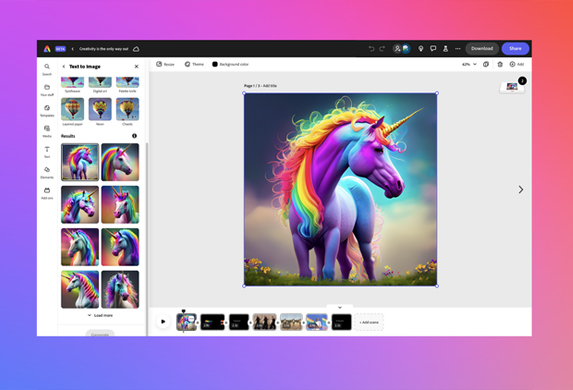Screen dimensions: 573x390
Task: Undo the last action
Action: tap(371, 49)
